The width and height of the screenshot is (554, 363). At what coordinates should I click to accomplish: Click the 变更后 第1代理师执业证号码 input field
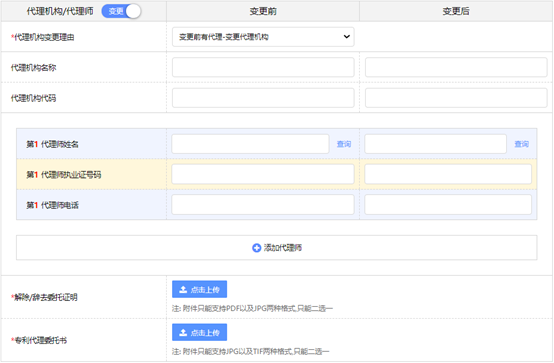click(x=448, y=174)
